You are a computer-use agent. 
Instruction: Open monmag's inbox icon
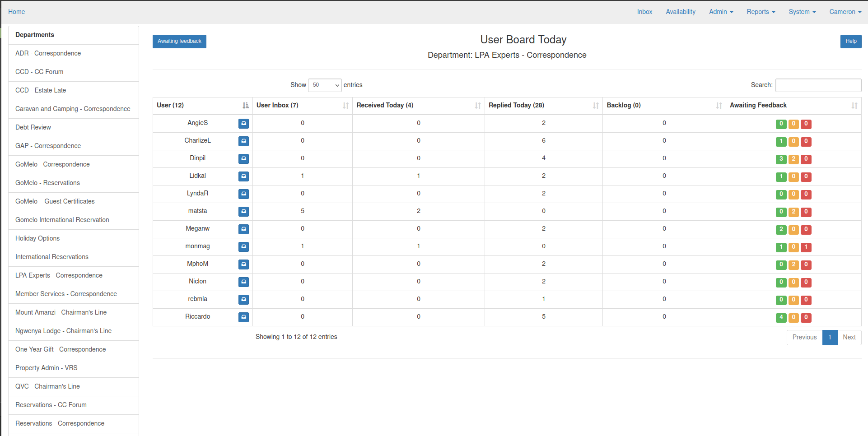click(243, 247)
